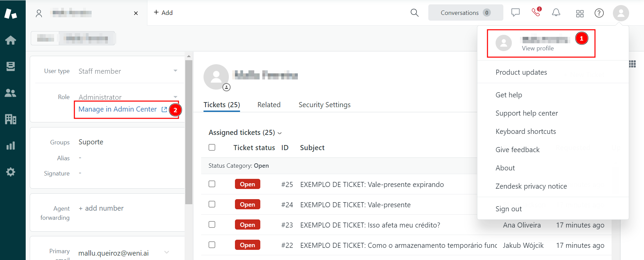
Task: Open the Customers panel from the sidebar
Action: tap(10, 93)
